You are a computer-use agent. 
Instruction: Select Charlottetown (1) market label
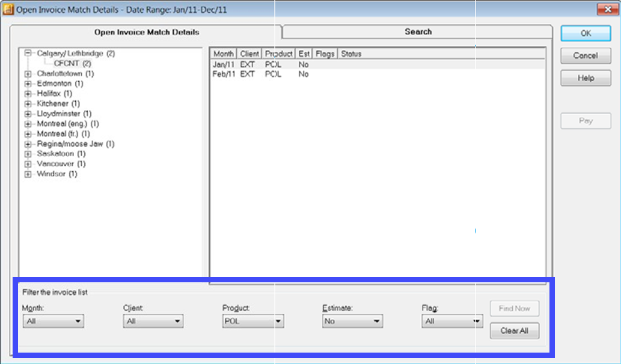point(66,74)
